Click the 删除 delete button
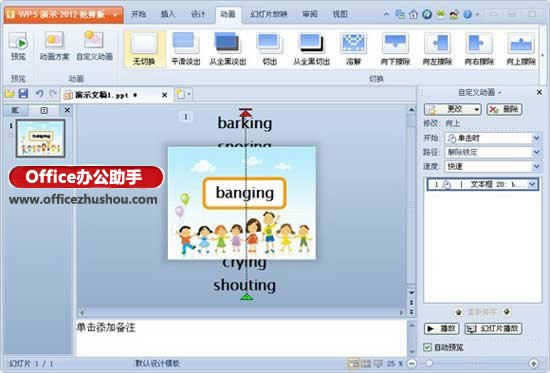This screenshot has height=373, width=550. tap(504, 109)
